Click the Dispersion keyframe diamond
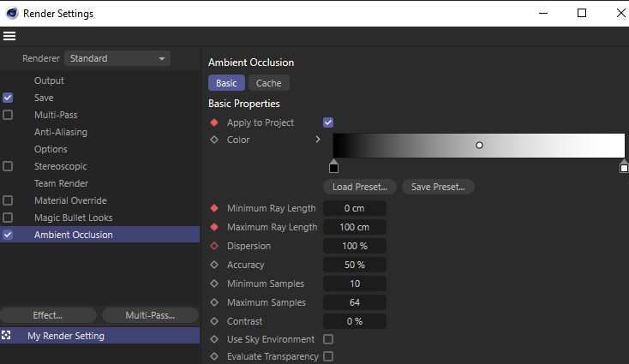The image size is (629, 364). [x=214, y=246]
